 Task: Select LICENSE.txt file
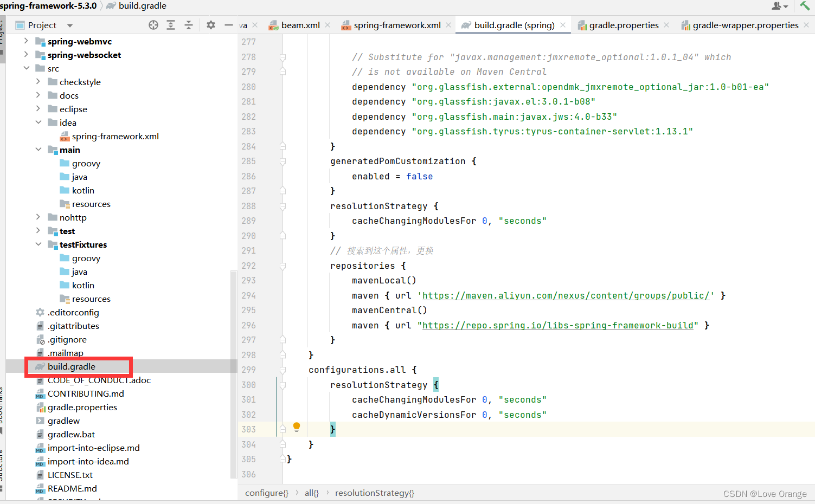point(70,475)
